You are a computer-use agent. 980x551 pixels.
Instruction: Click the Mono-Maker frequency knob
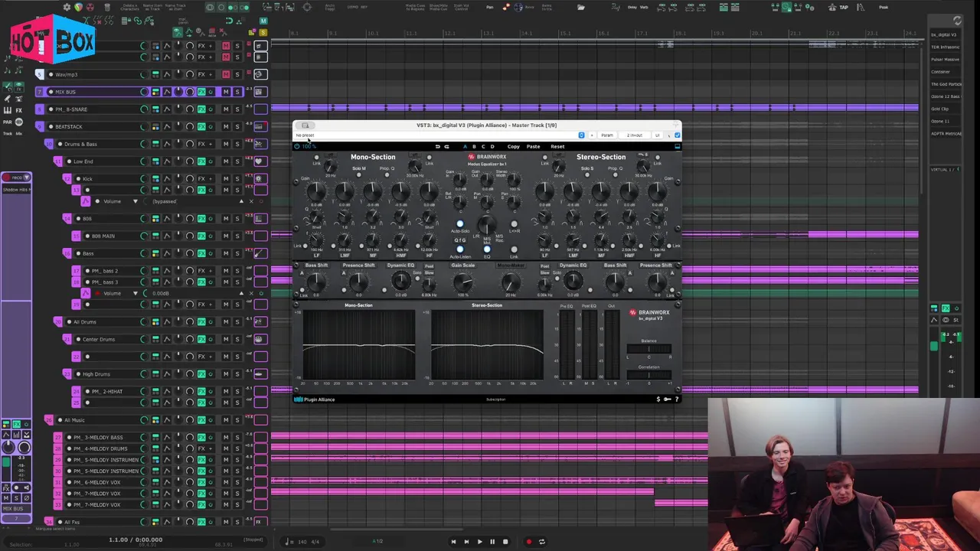tap(511, 282)
